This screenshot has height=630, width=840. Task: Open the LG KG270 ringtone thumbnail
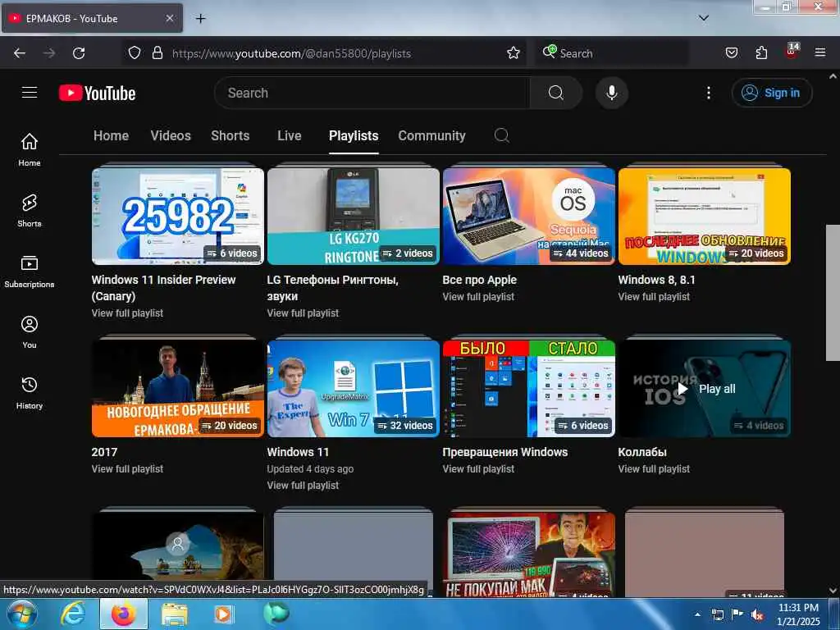tap(353, 217)
